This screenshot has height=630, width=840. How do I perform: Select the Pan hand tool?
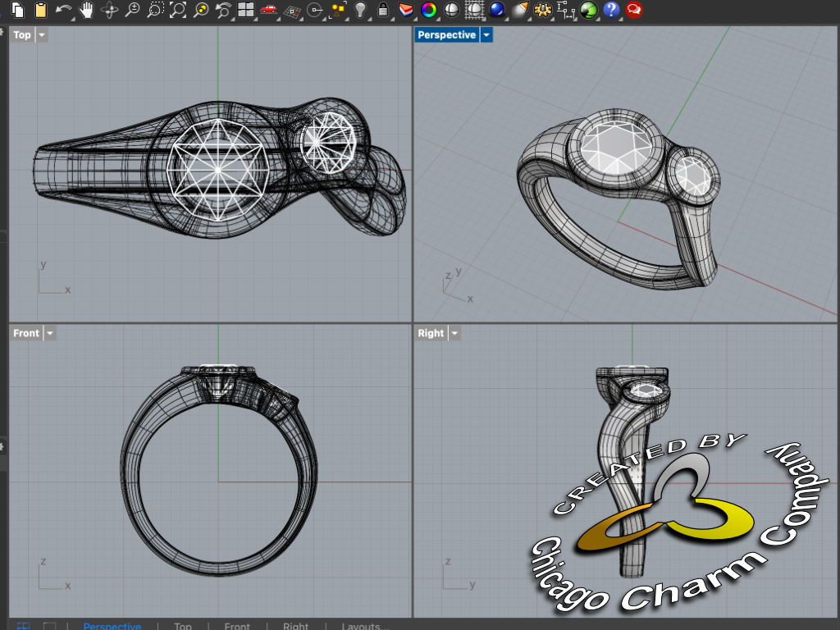86,10
